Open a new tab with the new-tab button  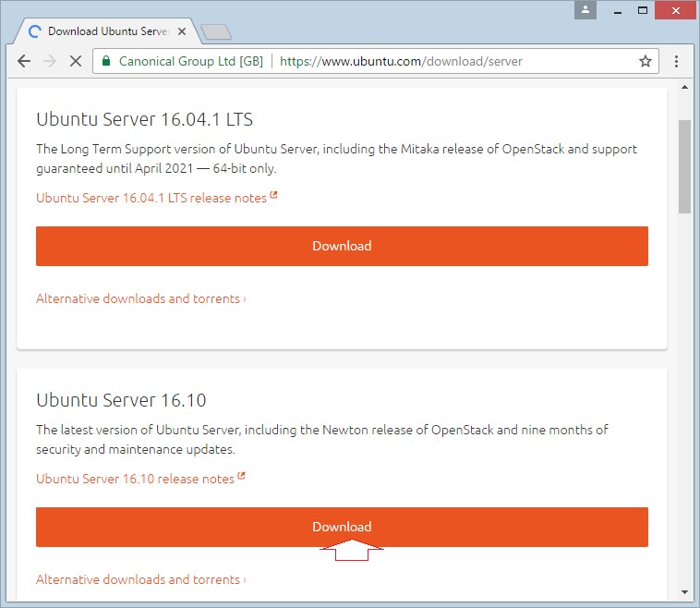tap(216, 31)
